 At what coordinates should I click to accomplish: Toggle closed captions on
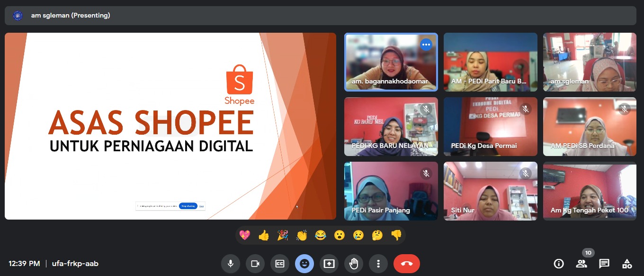pos(280,264)
